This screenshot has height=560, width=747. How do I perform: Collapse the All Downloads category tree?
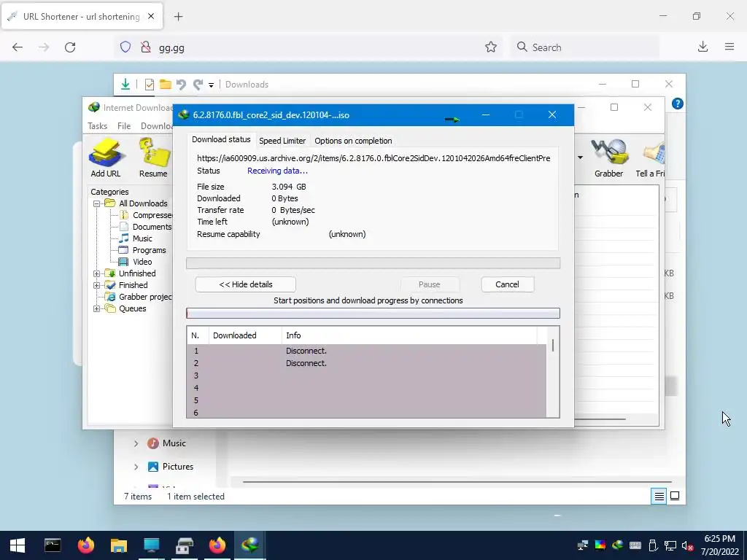[96, 204]
